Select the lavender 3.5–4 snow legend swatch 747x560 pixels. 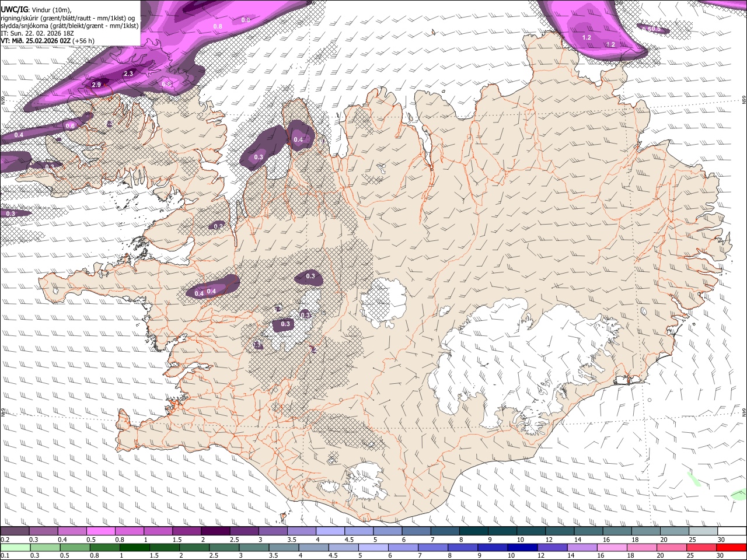coord(302,531)
